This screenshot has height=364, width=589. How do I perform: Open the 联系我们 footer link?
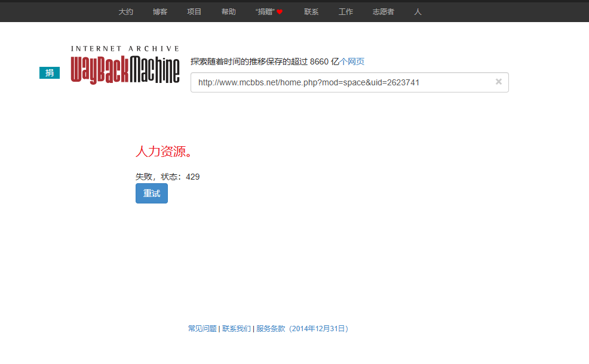[x=237, y=329]
